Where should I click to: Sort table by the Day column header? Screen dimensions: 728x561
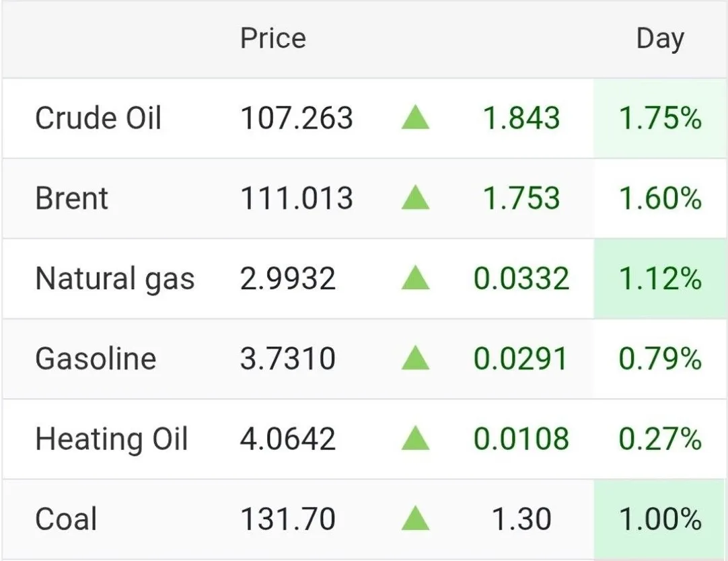coord(660,40)
